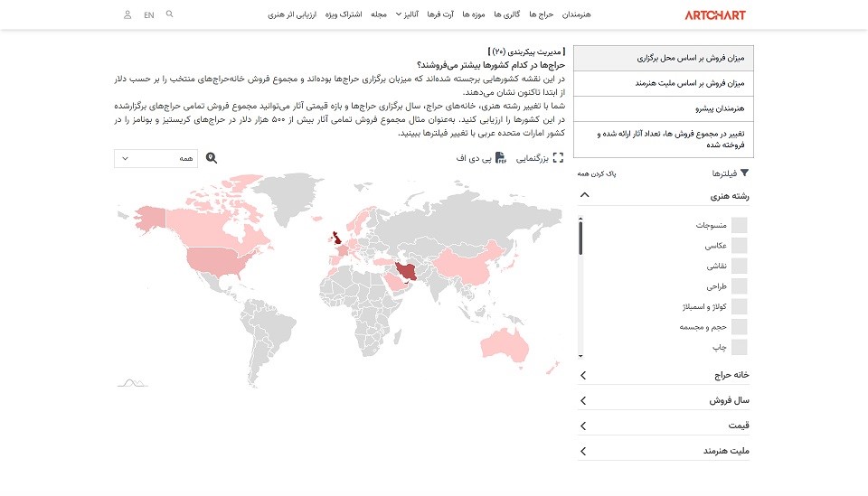The height and width of the screenshot is (496, 868).
Task: Select the میزان فروش بر اساس ملیت هنرمند tab
Action: click(664, 83)
